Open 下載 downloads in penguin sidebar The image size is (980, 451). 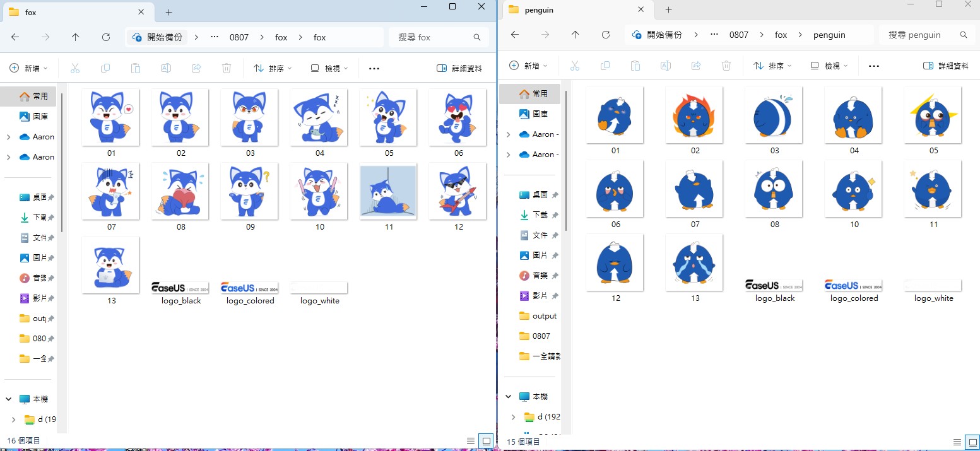click(533, 215)
